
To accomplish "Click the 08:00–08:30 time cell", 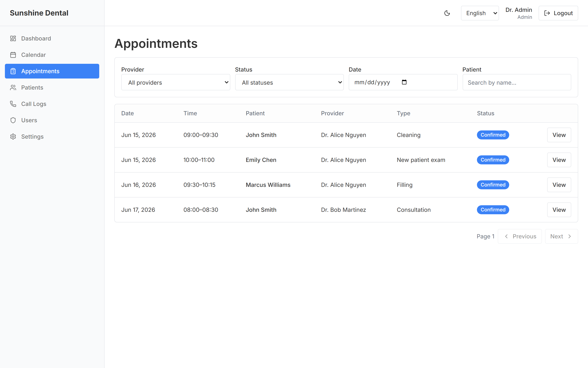I will tap(201, 210).
